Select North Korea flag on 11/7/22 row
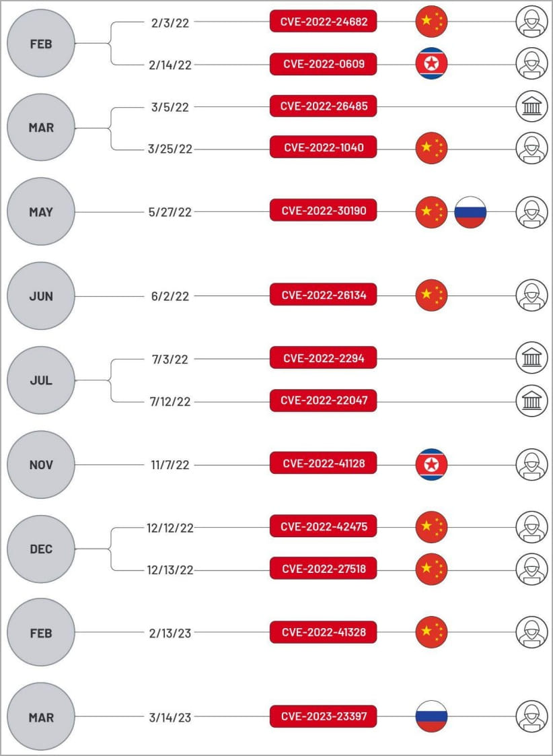The height and width of the screenshot is (756, 553). pyautogui.click(x=432, y=465)
